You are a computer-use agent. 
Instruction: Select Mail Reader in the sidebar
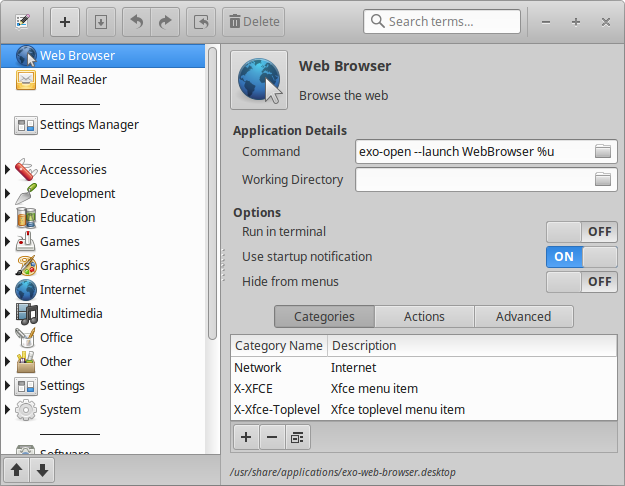point(73,80)
